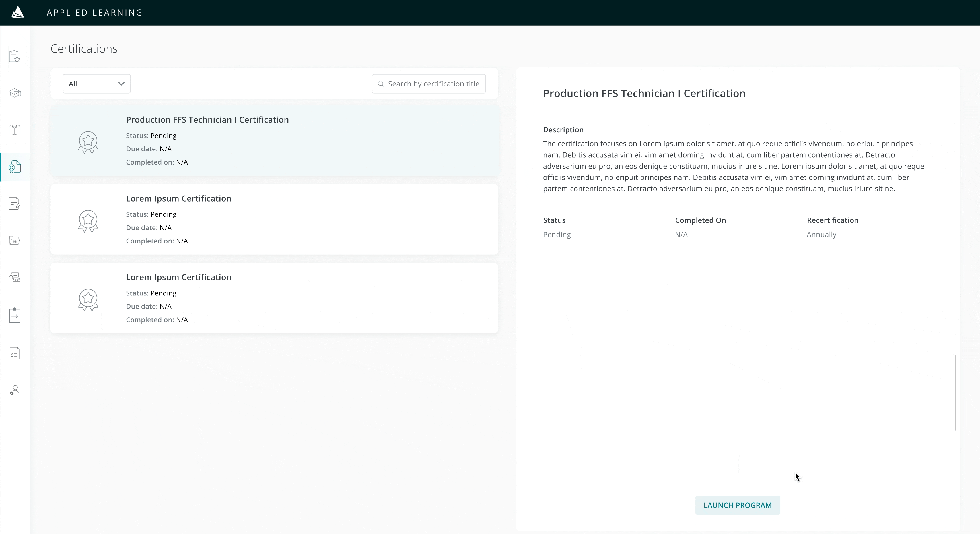Viewport: 980px width, 534px height.
Task: Select Production FFS Technician I Certification card
Action: [x=274, y=141]
